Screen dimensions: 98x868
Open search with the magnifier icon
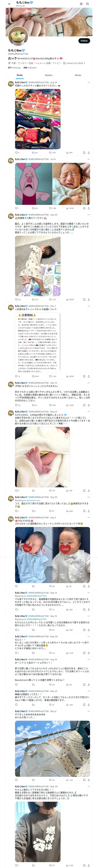click(x=87, y=4)
